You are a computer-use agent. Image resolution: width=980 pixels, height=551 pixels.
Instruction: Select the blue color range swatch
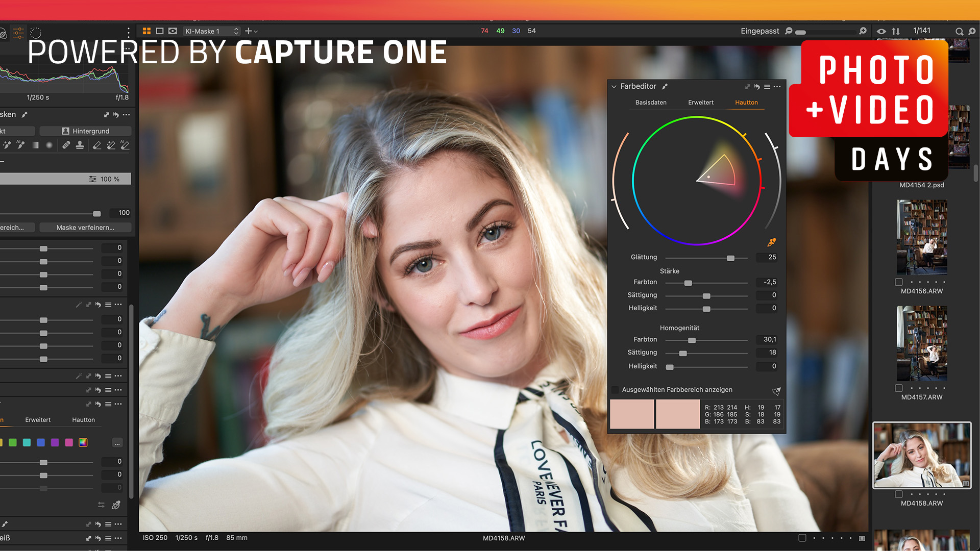click(x=41, y=442)
